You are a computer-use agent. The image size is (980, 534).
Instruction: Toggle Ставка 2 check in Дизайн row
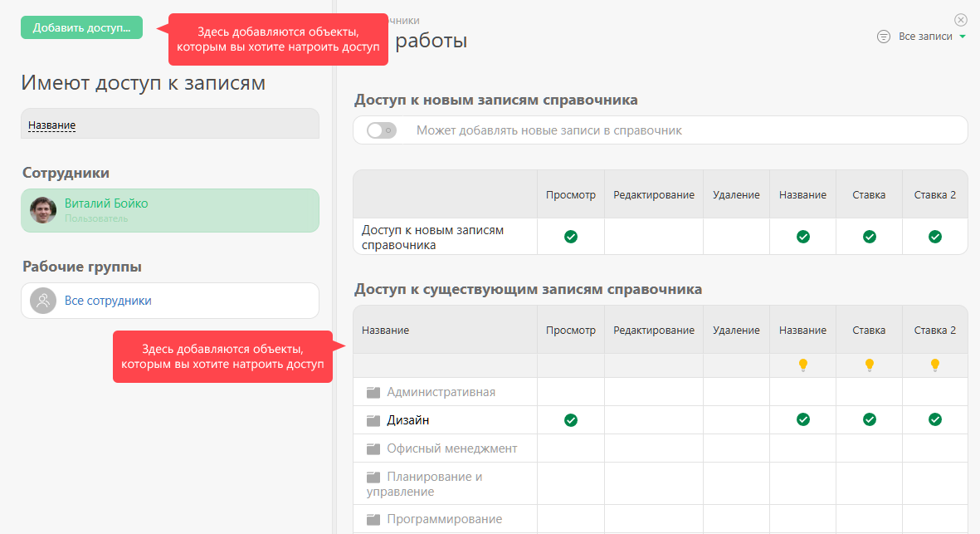(935, 419)
